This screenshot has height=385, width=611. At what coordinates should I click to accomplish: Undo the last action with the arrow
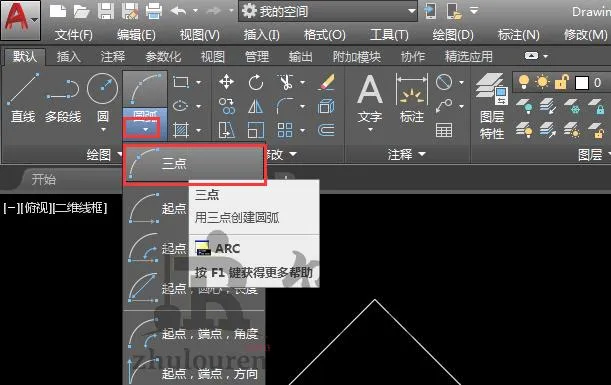(178, 11)
